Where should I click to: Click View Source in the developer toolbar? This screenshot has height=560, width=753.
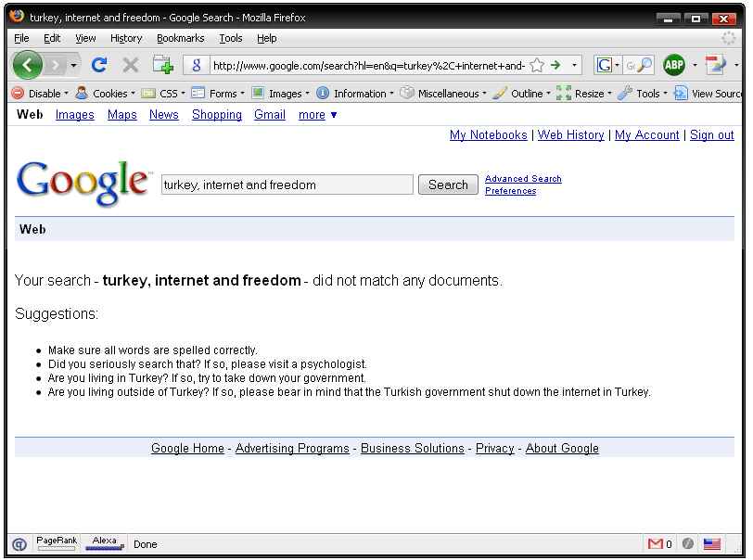[708, 93]
